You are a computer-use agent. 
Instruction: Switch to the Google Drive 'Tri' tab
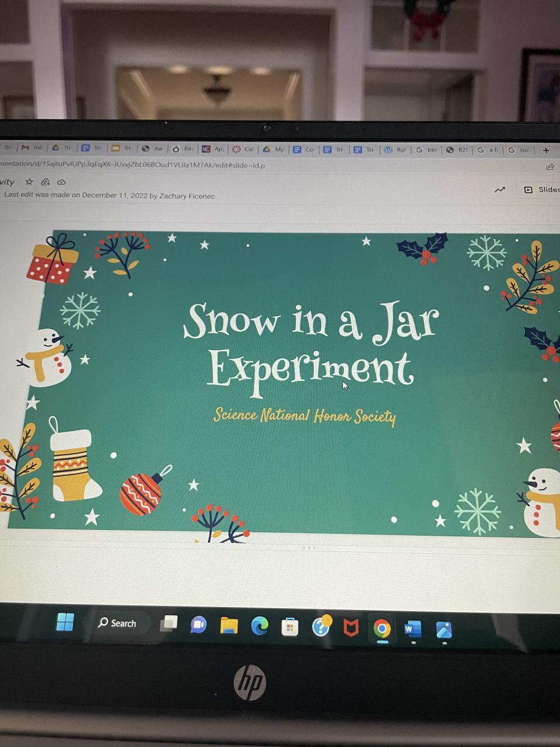62,148
